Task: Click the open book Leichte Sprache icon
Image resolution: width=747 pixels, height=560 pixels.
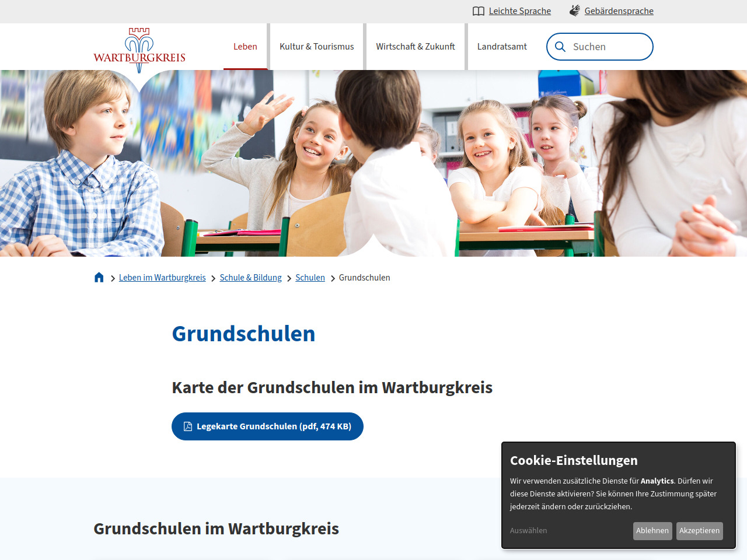Action: click(479, 11)
